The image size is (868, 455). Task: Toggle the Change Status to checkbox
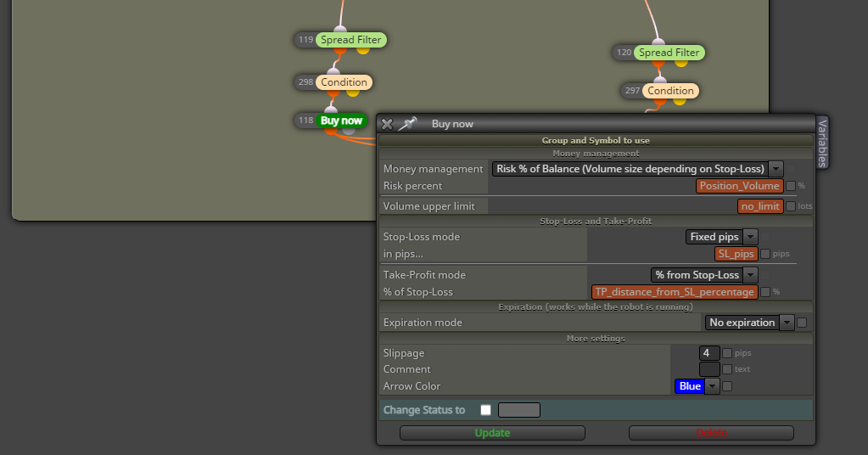(485, 410)
